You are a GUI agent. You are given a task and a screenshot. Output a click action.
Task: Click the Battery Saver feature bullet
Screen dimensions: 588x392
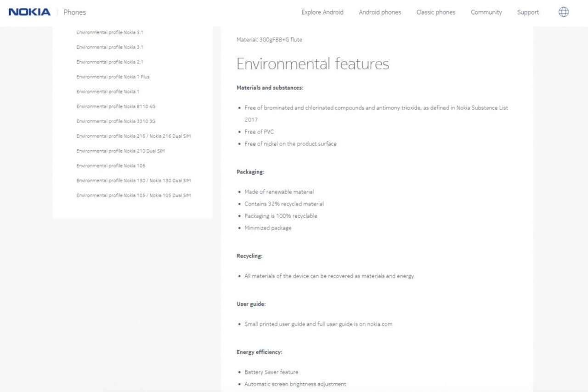click(271, 372)
